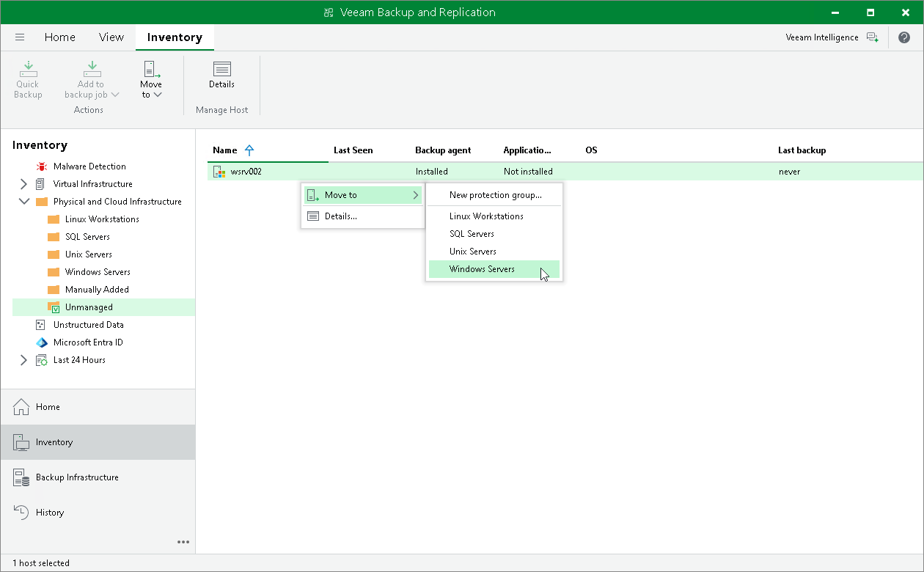Viewport: 924px width, 572px height.
Task: Click the Virtual Infrastructure server icon
Action: coord(40,184)
